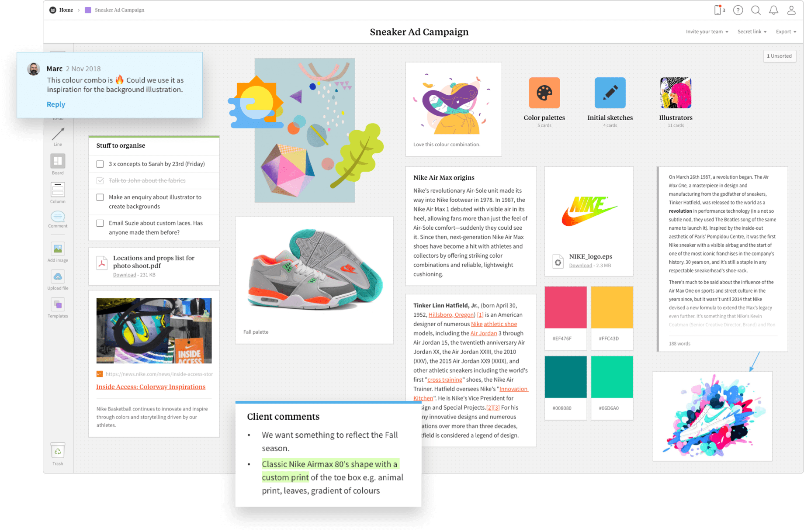The image size is (804, 532).
Task: Go to Home in the breadcrumb
Action: 66,10
